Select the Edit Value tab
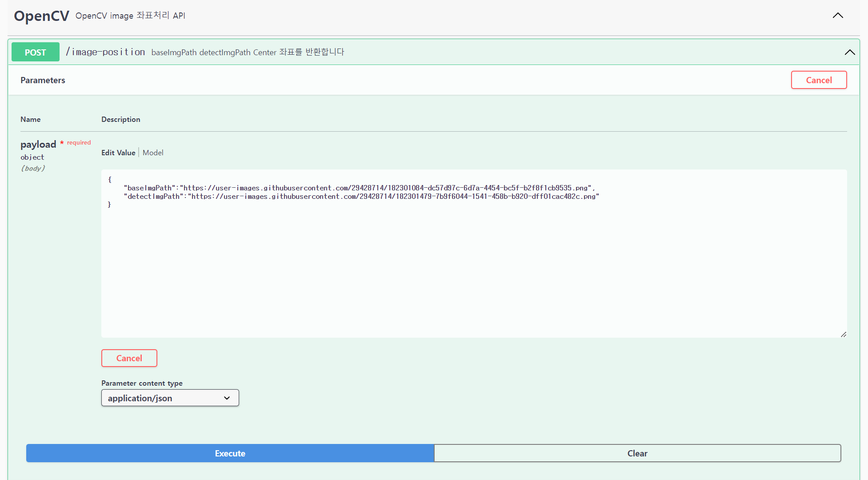 (118, 153)
